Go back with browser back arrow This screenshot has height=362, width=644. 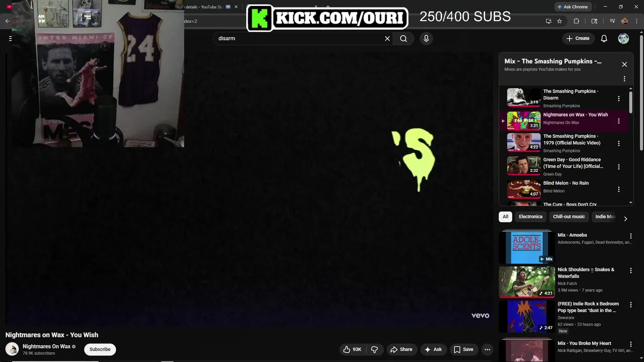pyautogui.click(x=7, y=21)
